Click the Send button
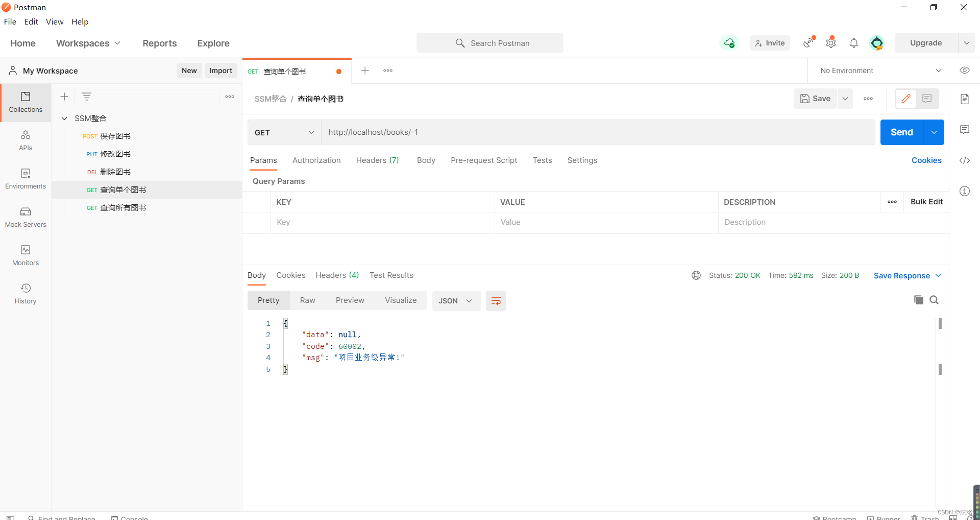The height and width of the screenshot is (520, 980). pos(901,132)
